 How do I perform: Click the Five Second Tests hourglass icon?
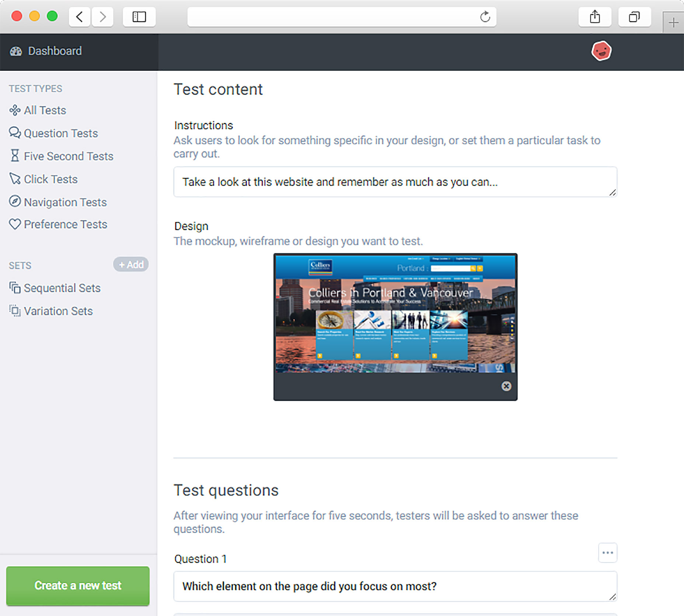coord(15,156)
